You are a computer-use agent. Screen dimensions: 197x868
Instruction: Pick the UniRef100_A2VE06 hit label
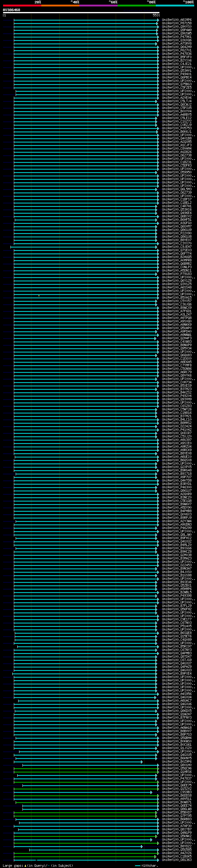coord(177,98)
